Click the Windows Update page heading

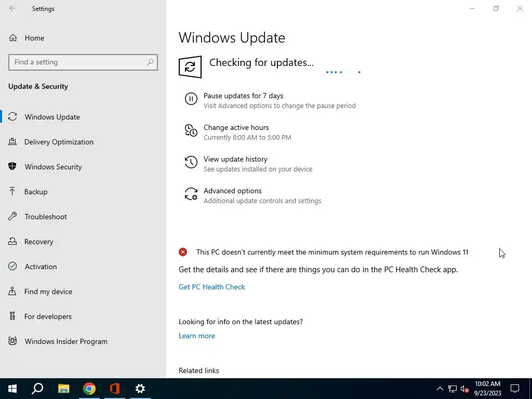pos(232,37)
